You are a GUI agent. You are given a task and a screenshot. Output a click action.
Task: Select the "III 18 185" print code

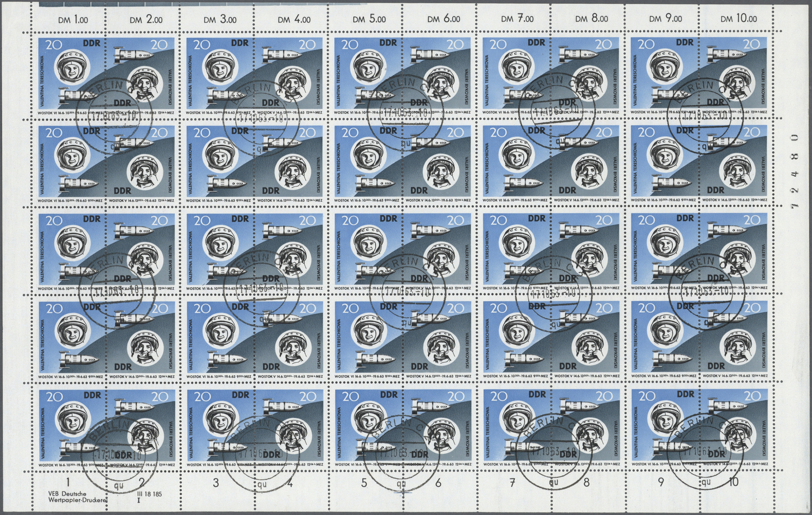[150, 494]
